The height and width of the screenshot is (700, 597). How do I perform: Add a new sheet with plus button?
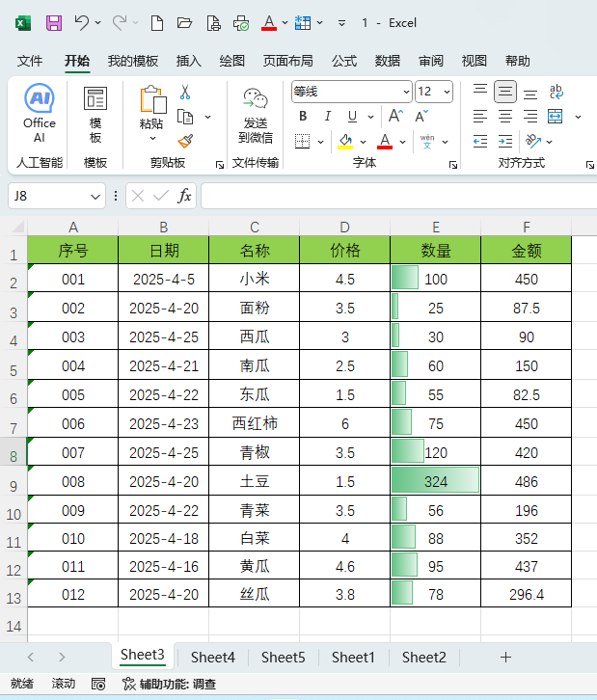click(x=505, y=658)
